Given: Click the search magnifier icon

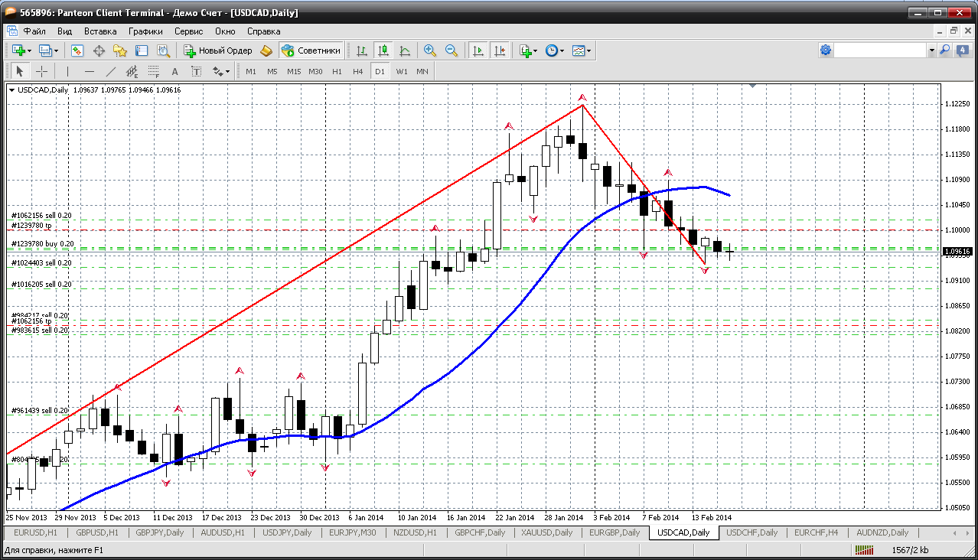Looking at the screenshot, I should (x=945, y=50).
